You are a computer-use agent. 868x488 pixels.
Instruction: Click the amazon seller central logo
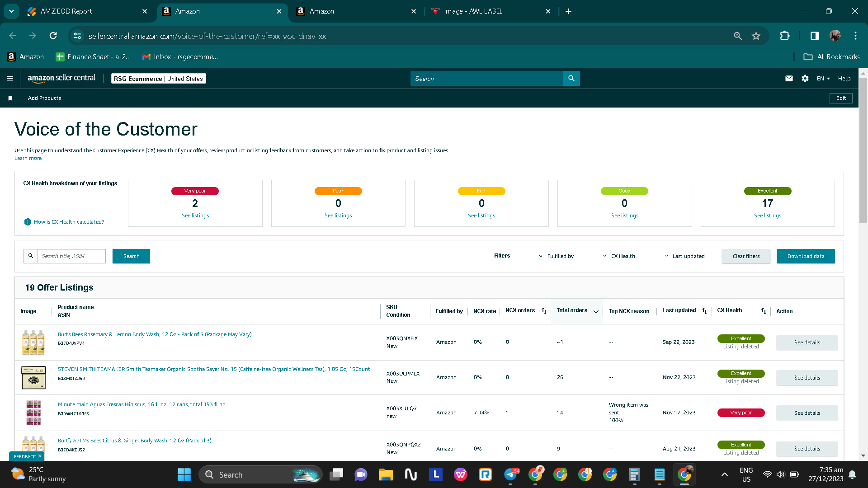(x=61, y=78)
